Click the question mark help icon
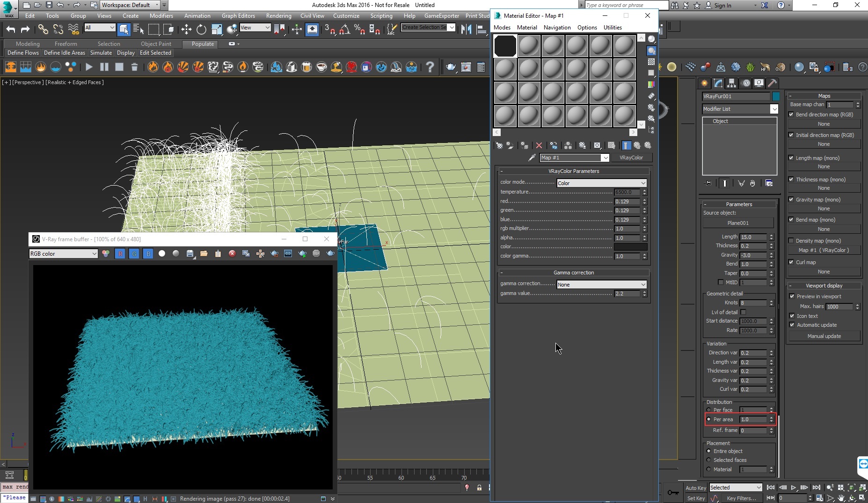 click(x=430, y=67)
